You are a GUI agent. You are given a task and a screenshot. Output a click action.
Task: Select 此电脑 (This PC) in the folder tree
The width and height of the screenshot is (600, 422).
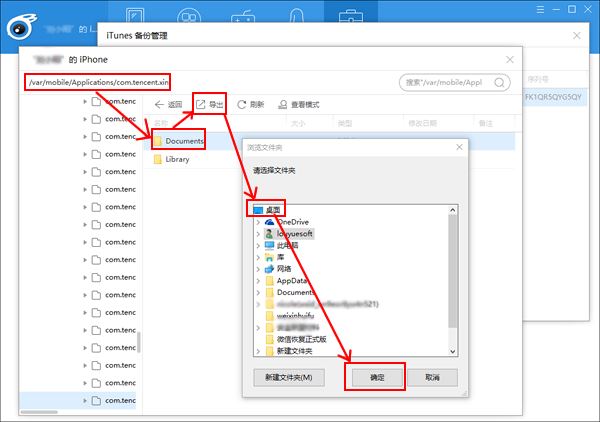point(282,245)
